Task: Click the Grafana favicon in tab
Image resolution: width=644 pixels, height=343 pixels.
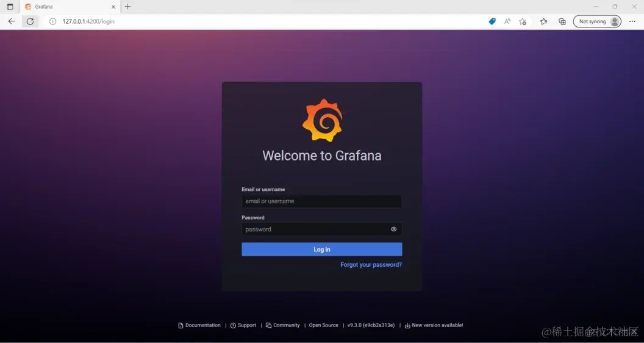Action: tap(28, 7)
